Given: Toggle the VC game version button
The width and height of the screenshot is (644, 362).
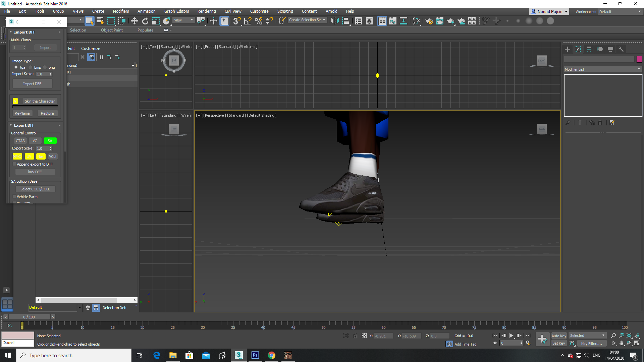Looking at the screenshot, I should coord(35,141).
